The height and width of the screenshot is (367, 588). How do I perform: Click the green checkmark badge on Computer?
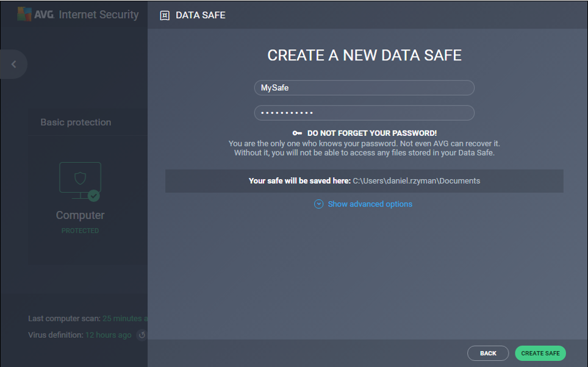tap(94, 196)
